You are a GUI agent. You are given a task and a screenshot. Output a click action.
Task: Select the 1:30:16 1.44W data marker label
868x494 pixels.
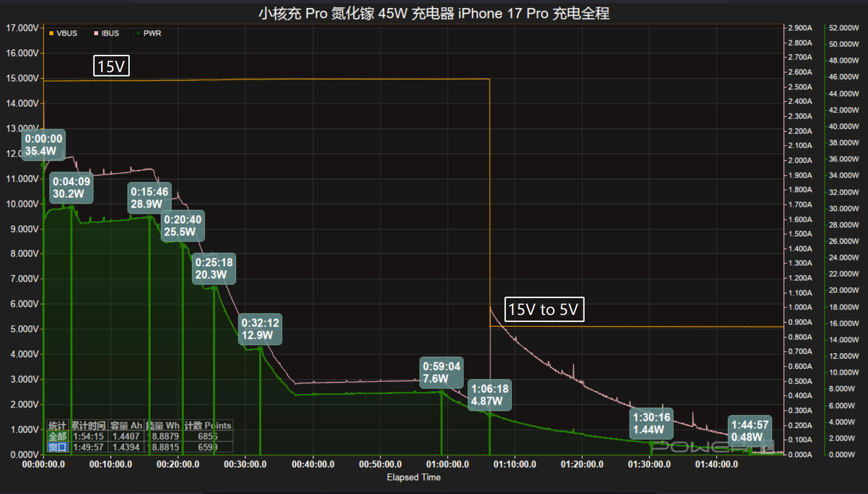tap(652, 423)
